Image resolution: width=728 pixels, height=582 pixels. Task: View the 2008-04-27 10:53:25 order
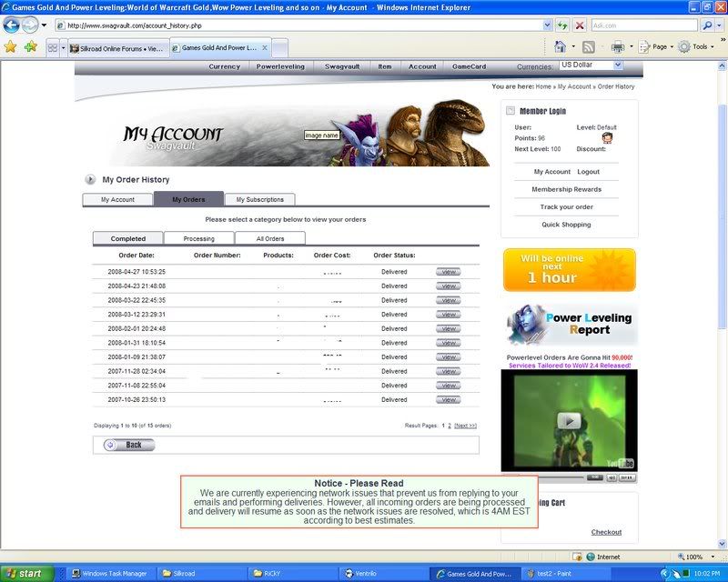click(x=448, y=272)
